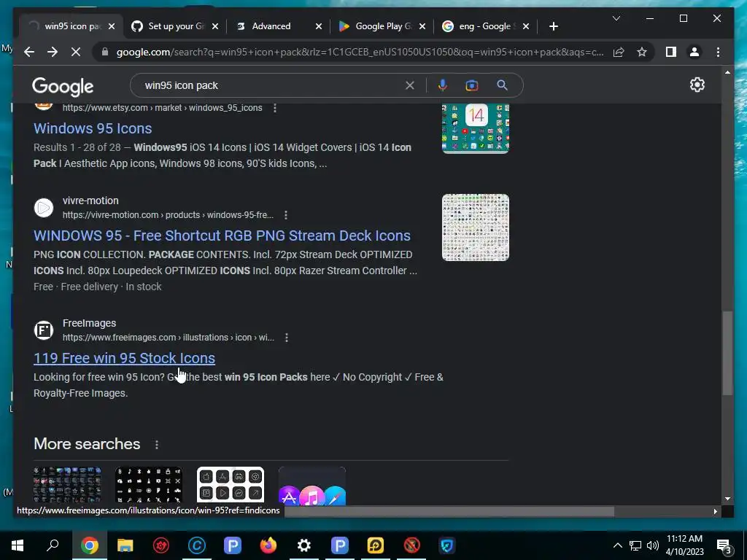Close the Google Play tab

click(422, 26)
